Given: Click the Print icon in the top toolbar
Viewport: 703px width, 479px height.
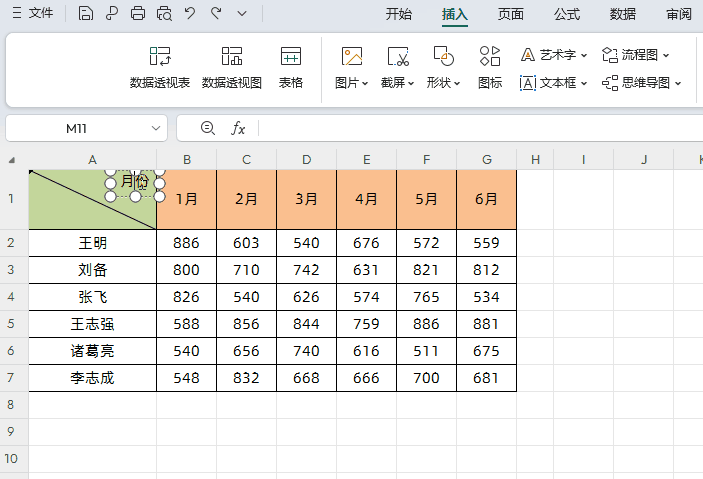Looking at the screenshot, I should pyautogui.click(x=138, y=14).
